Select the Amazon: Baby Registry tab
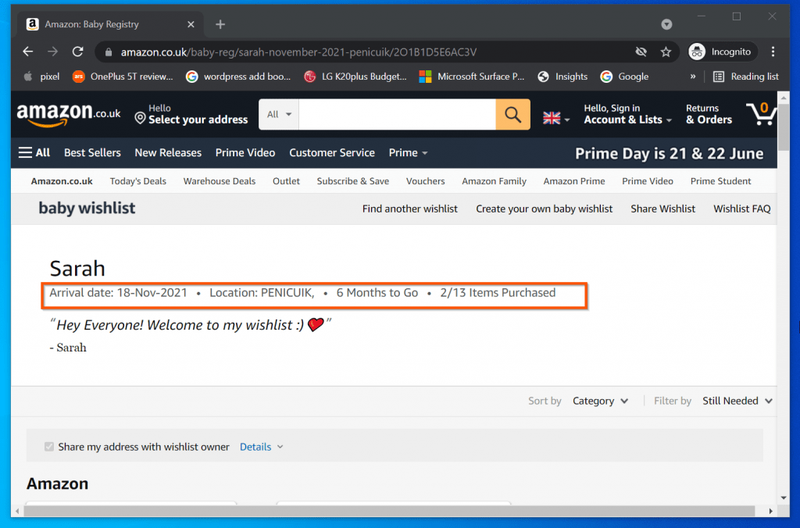This screenshot has height=528, width=800. click(110, 24)
